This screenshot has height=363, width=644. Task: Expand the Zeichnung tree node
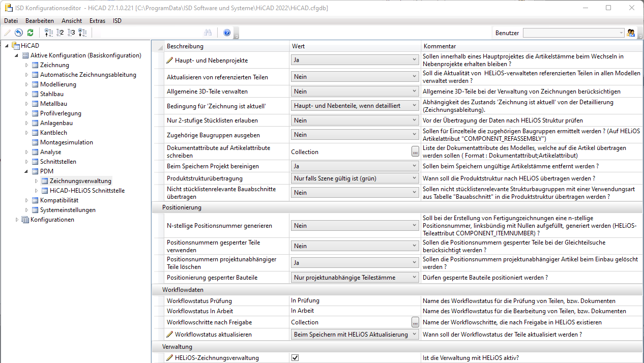pyautogui.click(x=27, y=65)
